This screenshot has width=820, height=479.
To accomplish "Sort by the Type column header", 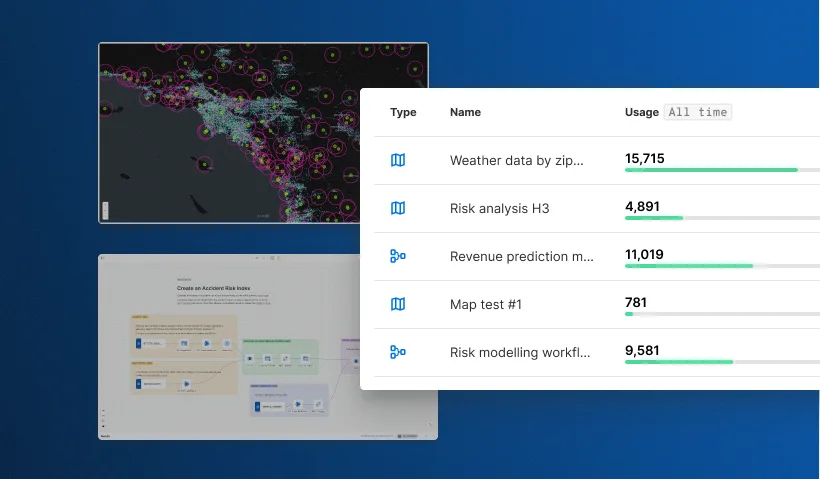I will tap(403, 112).
